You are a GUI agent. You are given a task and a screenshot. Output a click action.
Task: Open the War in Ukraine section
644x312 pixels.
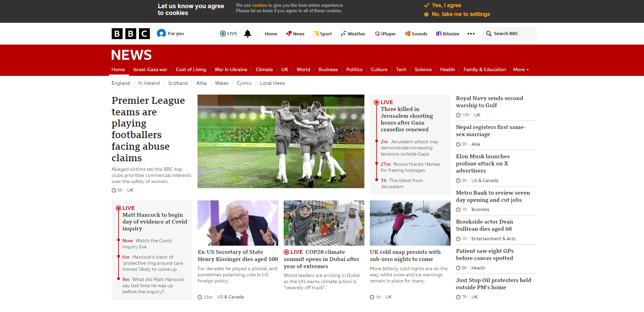(231, 69)
